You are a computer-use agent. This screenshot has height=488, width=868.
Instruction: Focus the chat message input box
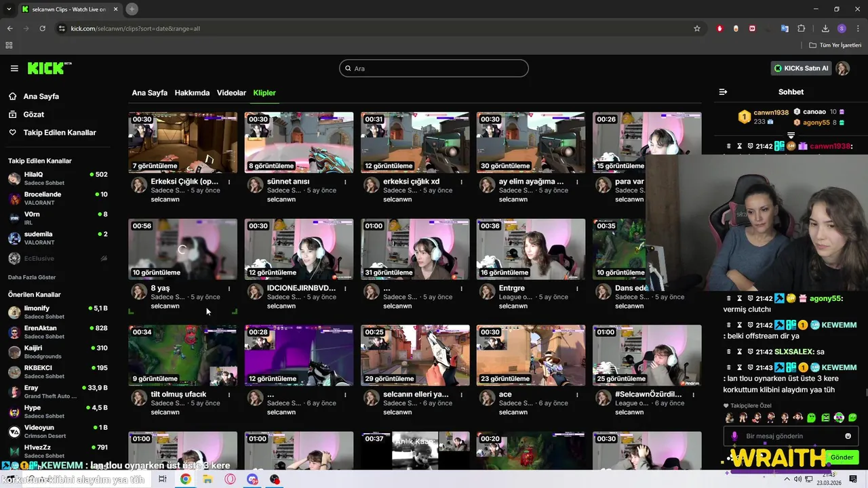point(791,436)
